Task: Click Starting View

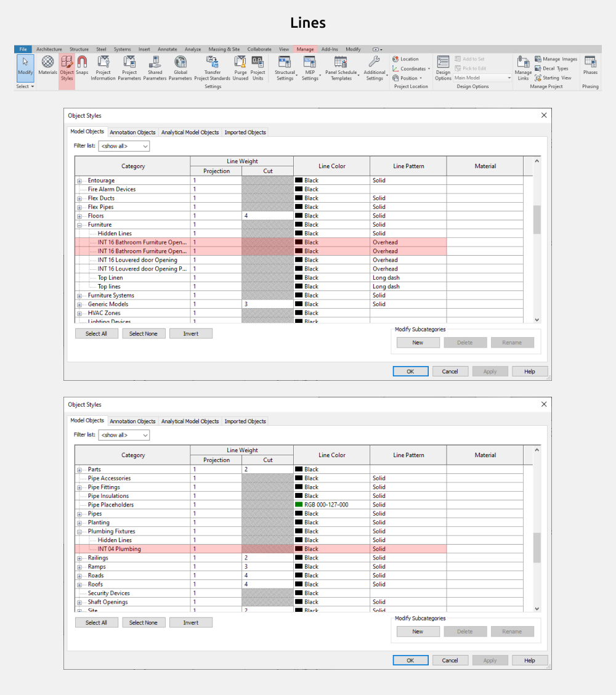Action: tap(553, 78)
